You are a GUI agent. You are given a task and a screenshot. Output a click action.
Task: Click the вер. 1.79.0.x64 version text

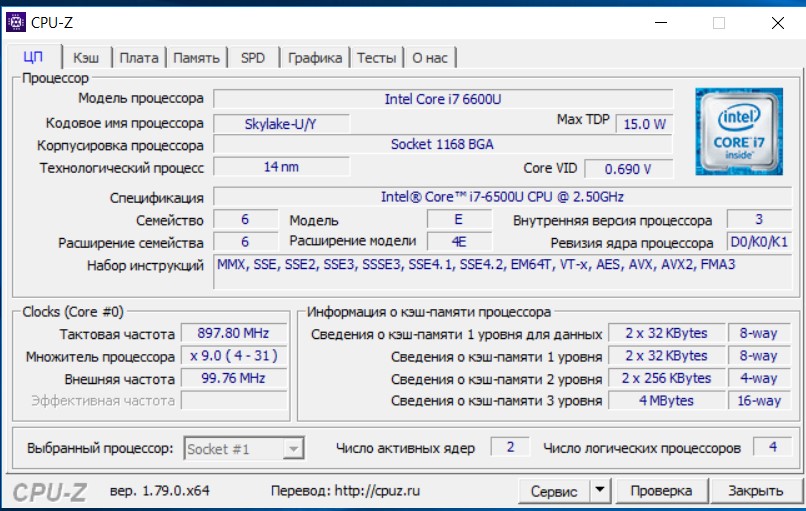click(160, 491)
